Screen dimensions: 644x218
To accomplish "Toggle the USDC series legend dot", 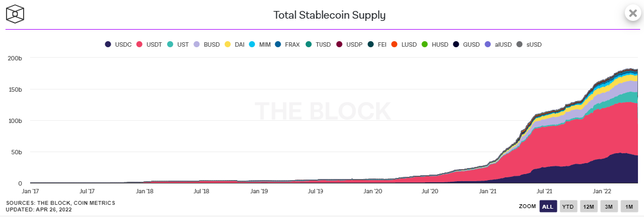I will [x=108, y=44].
